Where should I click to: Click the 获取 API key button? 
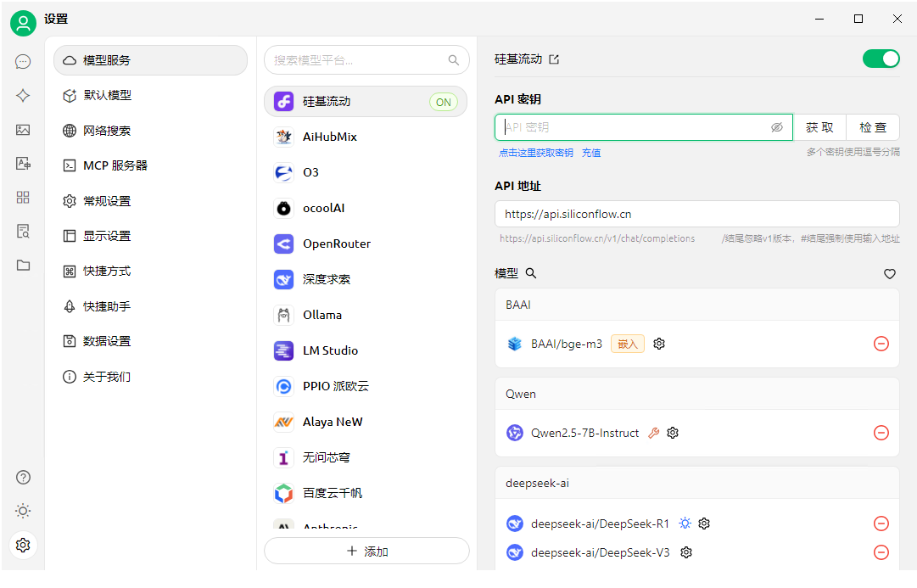click(x=819, y=127)
